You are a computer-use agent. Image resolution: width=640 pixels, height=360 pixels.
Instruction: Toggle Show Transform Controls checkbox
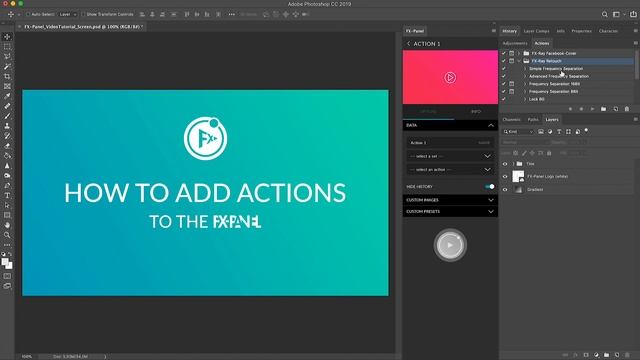pyautogui.click(x=83, y=14)
